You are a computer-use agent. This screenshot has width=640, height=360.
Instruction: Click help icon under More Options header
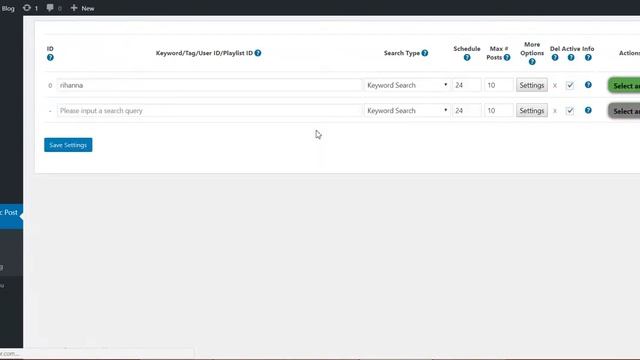[x=532, y=62]
